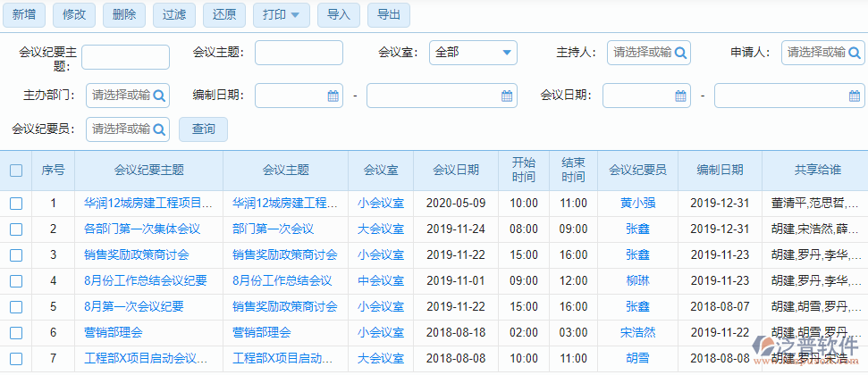The height and width of the screenshot is (375, 868).
Task: Click the 02:00 start time cell
Action: [x=524, y=333]
